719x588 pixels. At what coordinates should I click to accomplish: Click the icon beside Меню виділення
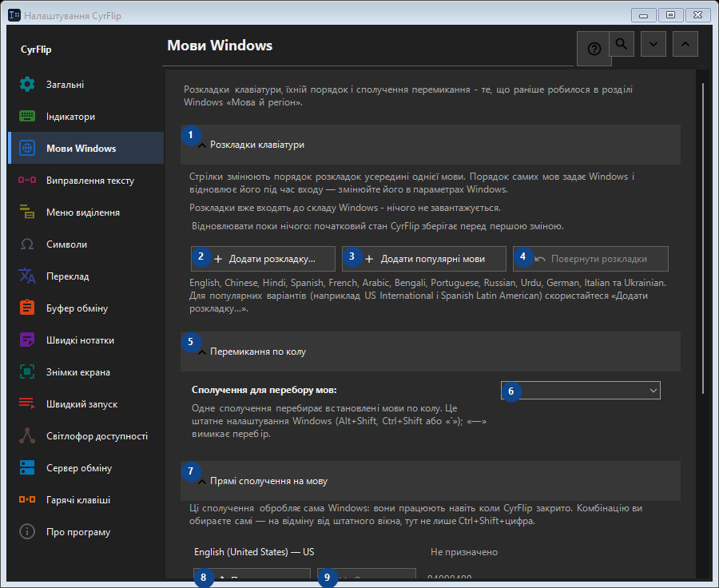click(x=27, y=212)
